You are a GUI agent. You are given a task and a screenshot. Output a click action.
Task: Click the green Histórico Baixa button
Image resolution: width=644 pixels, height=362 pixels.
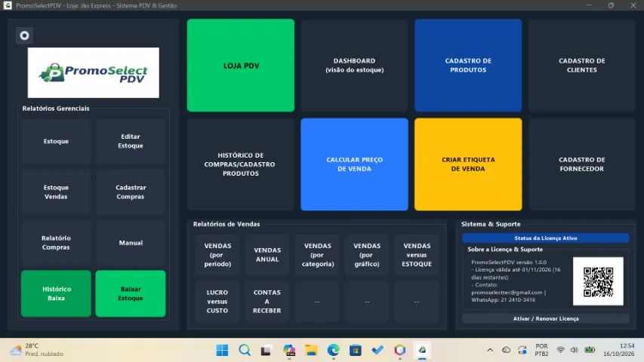(x=56, y=293)
